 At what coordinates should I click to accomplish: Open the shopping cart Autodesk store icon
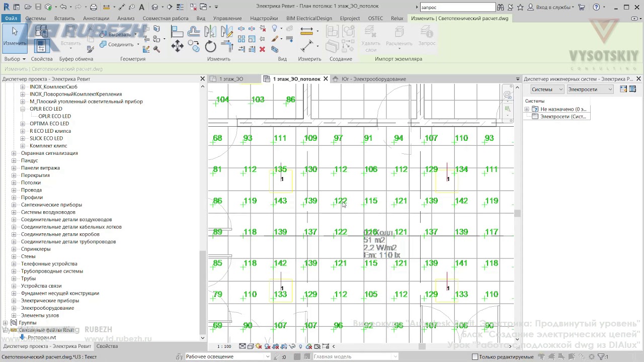[582, 7]
